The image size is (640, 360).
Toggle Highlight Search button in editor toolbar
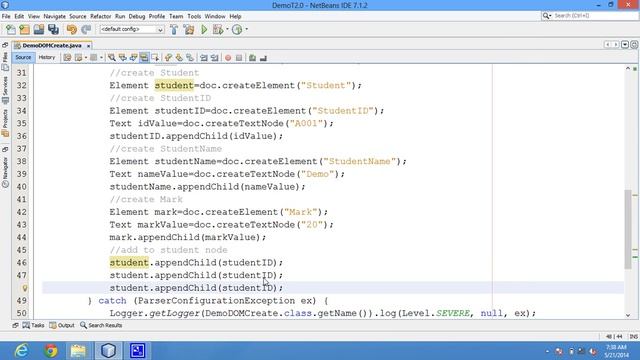click(144, 58)
